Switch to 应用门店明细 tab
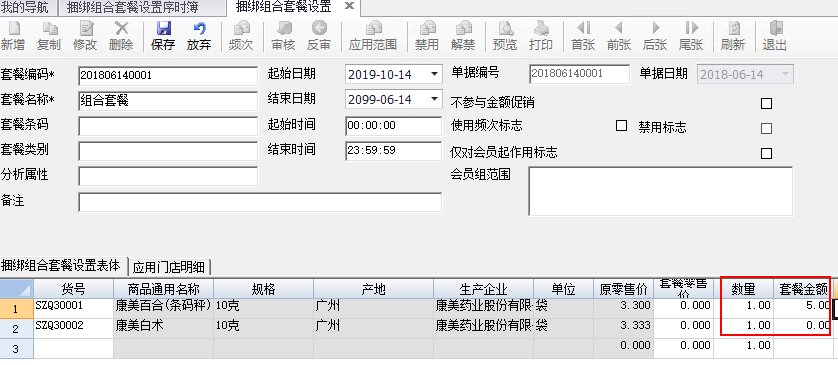 [171, 266]
